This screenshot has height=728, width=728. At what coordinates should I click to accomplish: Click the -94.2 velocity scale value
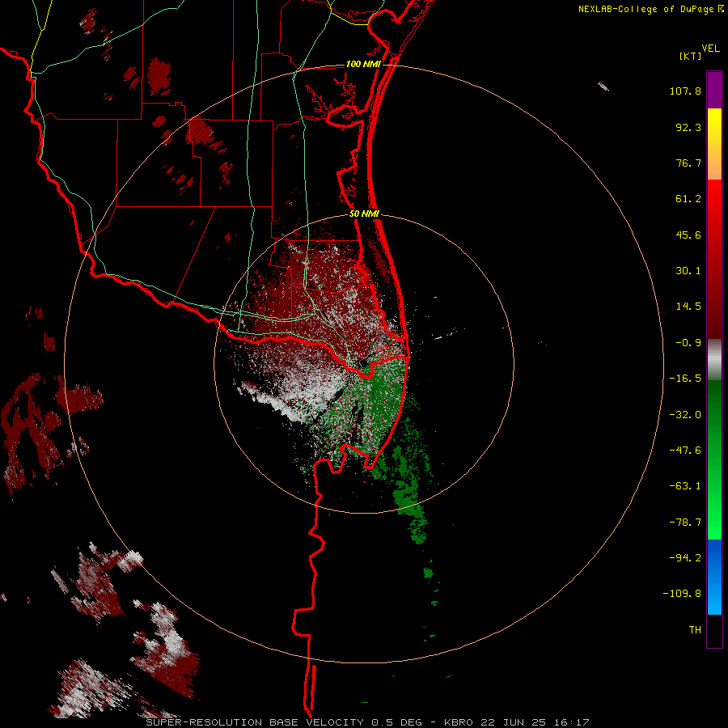[x=685, y=557]
